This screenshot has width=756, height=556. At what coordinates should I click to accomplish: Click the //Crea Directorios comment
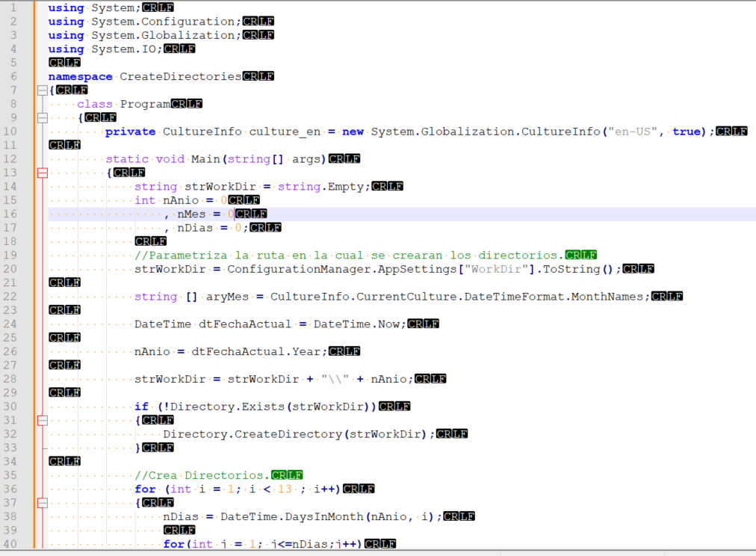[x=201, y=475]
